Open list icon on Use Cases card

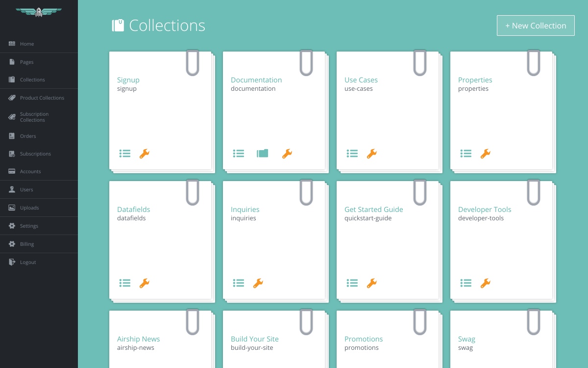pyautogui.click(x=352, y=154)
